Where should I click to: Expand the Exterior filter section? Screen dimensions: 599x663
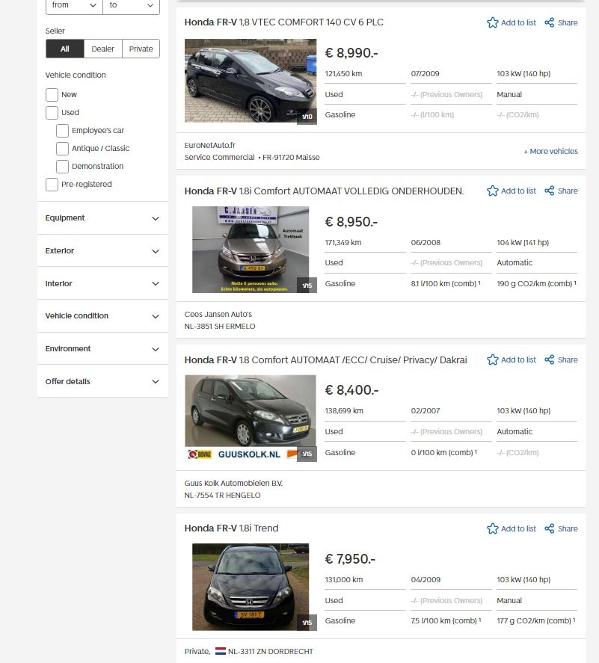[102, 251]
